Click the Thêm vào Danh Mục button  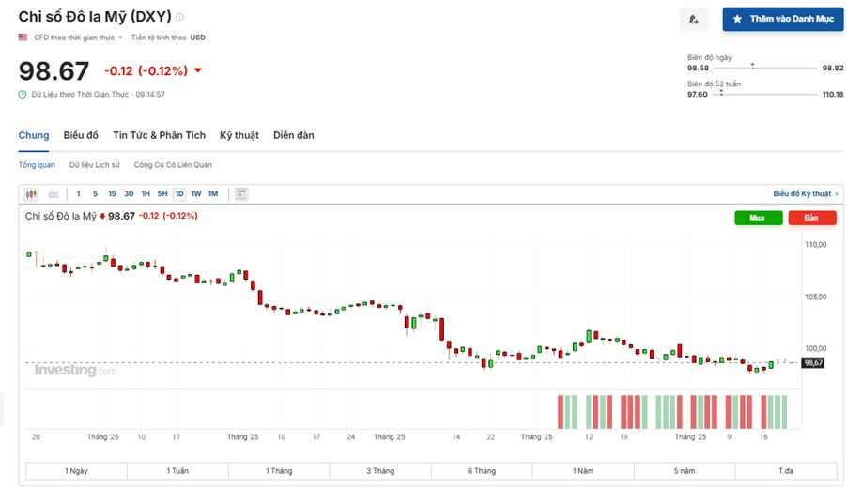point(782,19)
